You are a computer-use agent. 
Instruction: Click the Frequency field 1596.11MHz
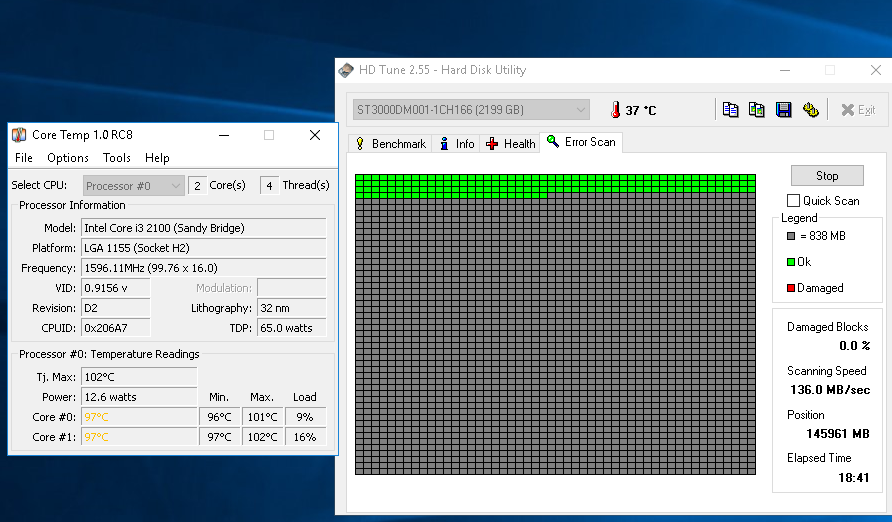[x=204, y=268]
